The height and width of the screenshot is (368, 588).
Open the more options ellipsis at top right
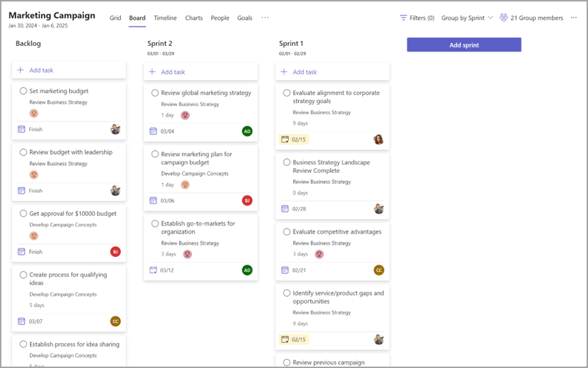click(574, 18)
